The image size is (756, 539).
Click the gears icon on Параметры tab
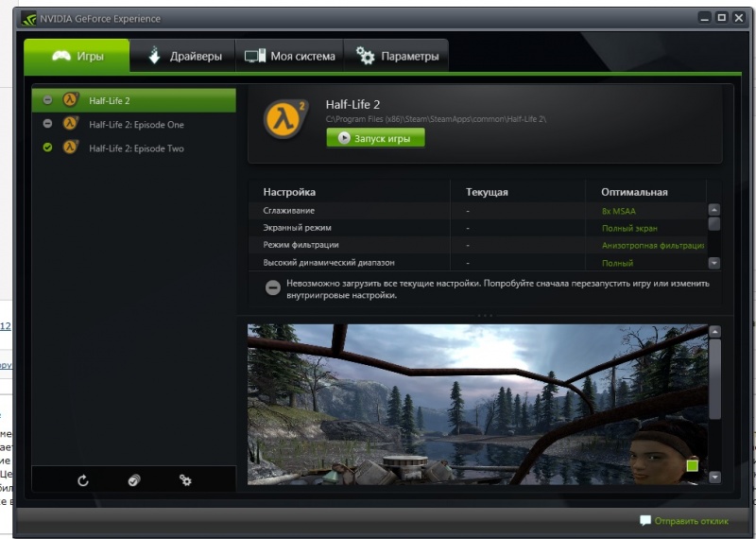365,56
